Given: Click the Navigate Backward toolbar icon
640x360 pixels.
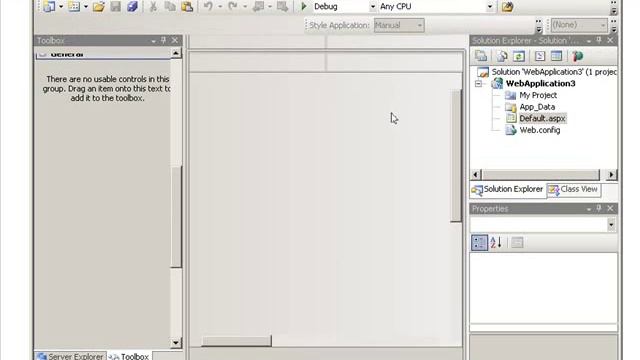Looking at the screenshot, I should (258, 7).
